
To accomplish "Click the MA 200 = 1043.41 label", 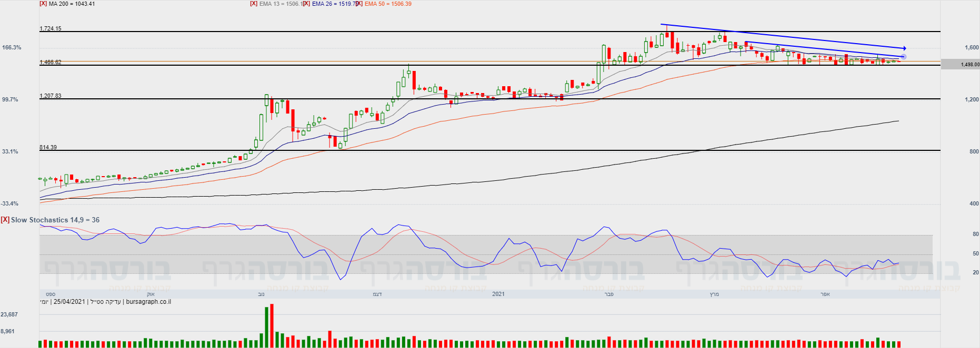I will [x=72, y=4].
